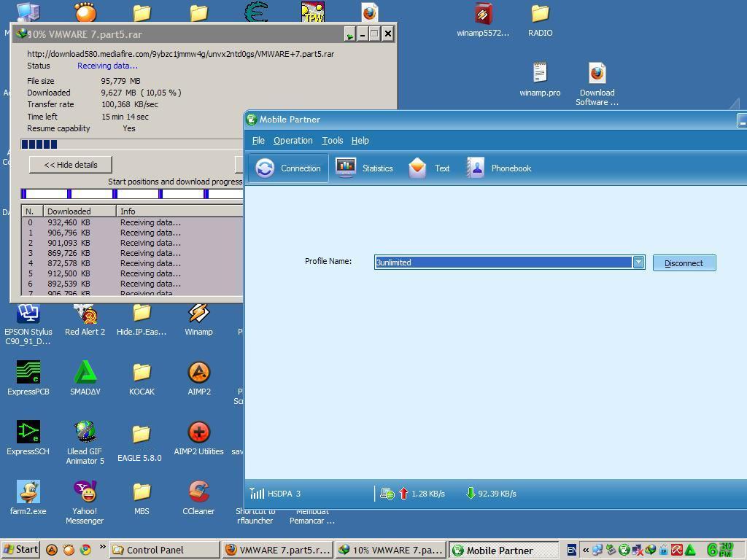The image size is (747, 560).
Task: Expand the Profile Name dropdown arrow
Action: (638, 262)
